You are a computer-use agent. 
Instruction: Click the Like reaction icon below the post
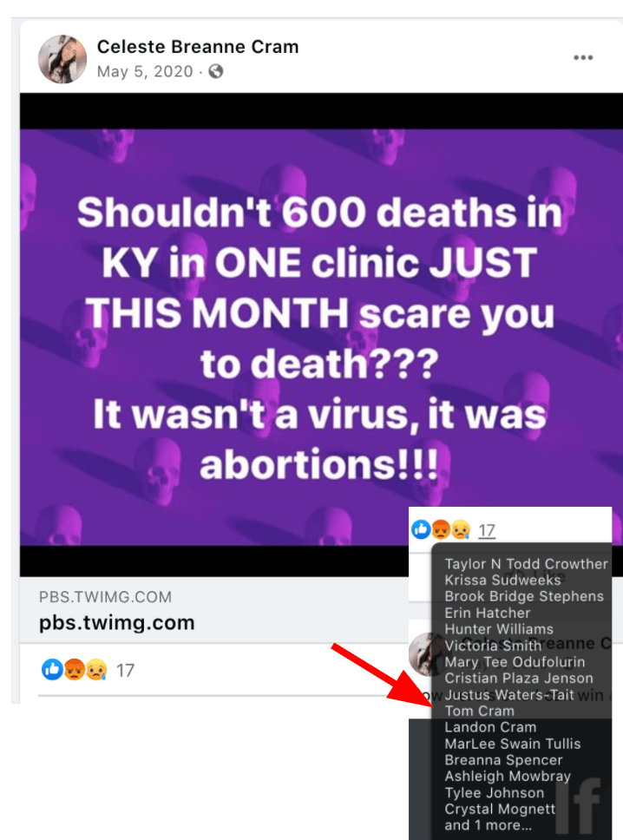(x=52, y=670)
